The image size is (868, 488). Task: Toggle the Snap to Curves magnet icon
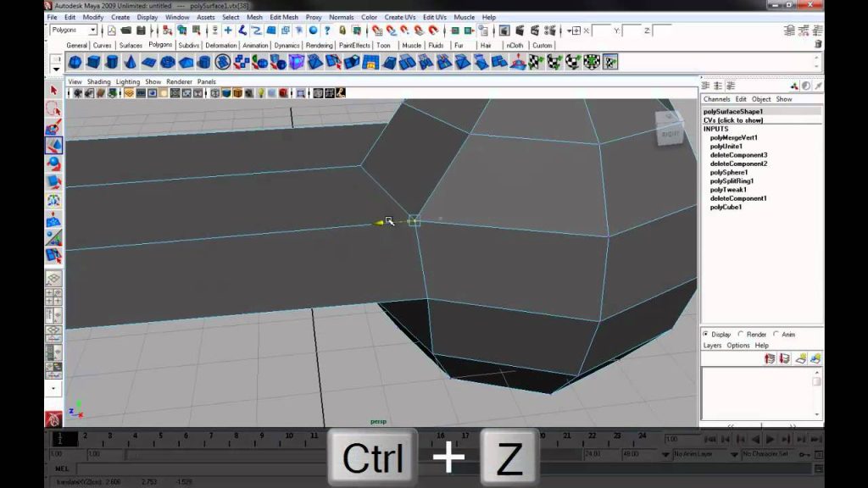[392, 30]
